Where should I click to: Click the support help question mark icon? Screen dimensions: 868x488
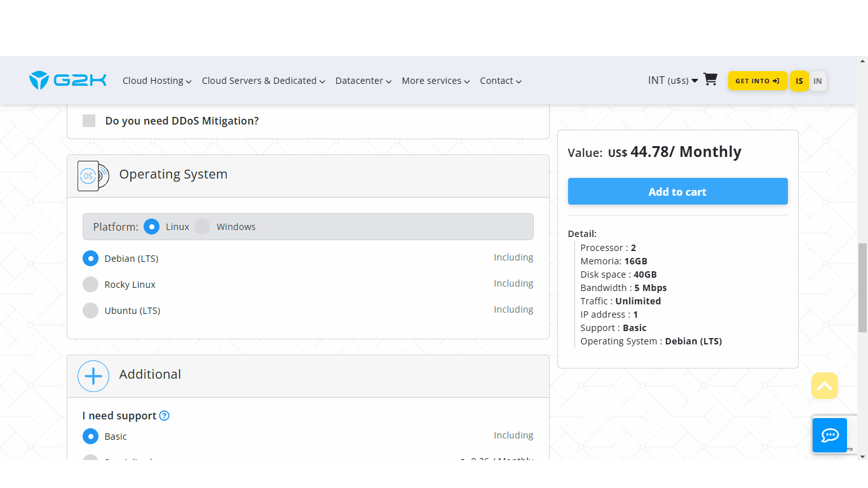coord(164,416)
